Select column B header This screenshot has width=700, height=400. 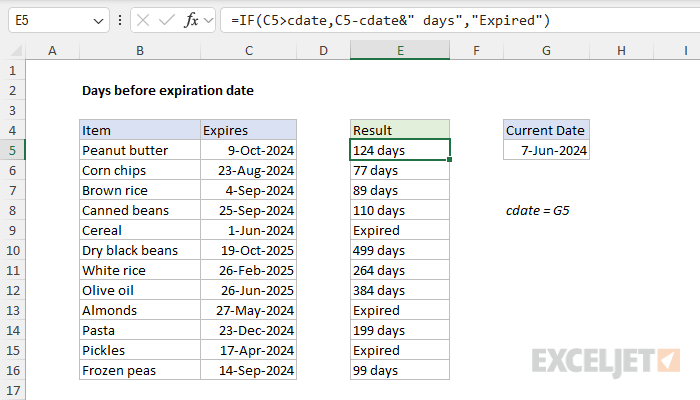140,50
